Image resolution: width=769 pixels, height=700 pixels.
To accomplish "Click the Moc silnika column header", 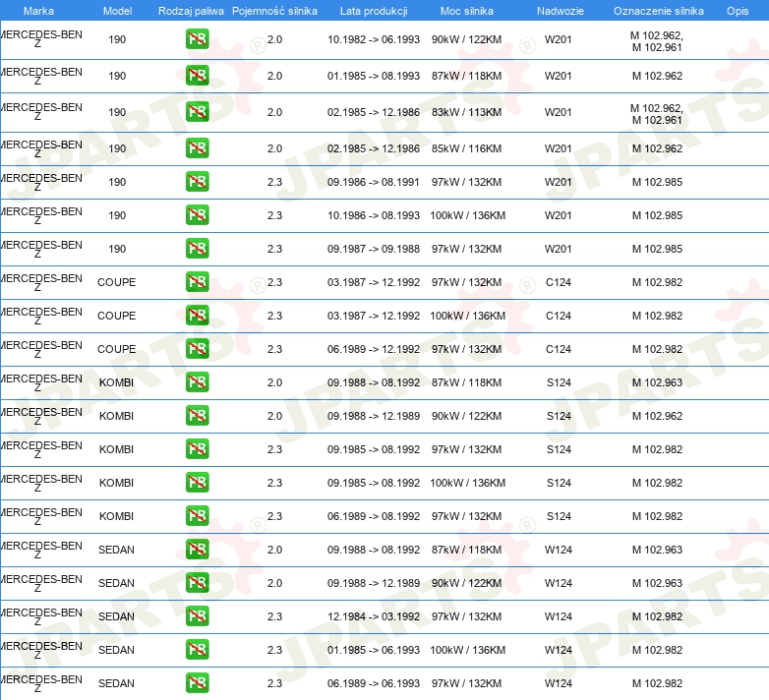I will (467, 11).
